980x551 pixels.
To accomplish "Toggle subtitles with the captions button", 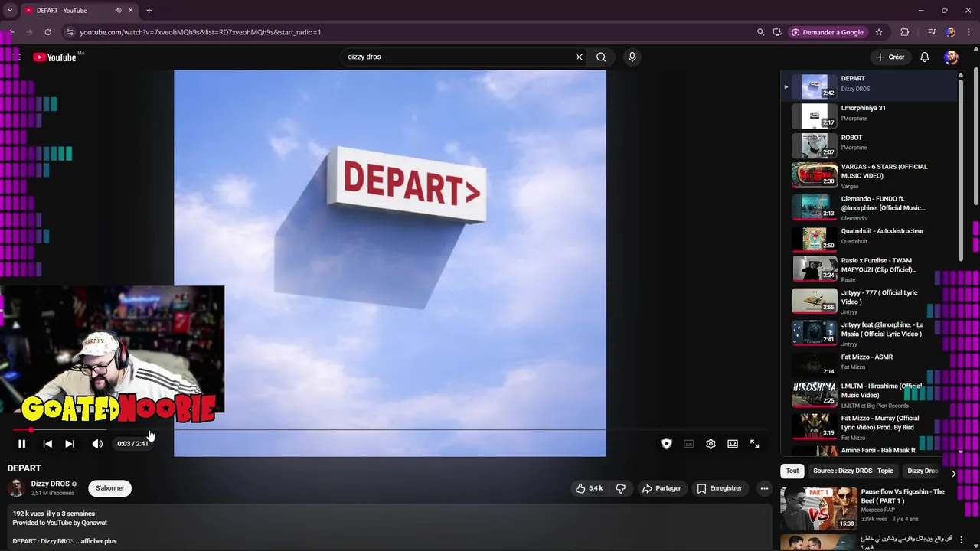I will tap(689, 444).
